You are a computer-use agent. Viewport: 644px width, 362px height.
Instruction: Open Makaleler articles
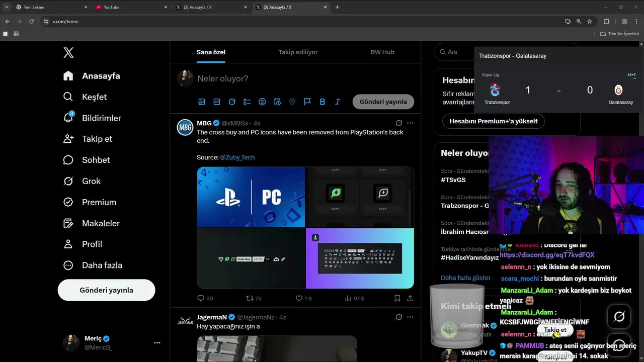tap(92, 223)
